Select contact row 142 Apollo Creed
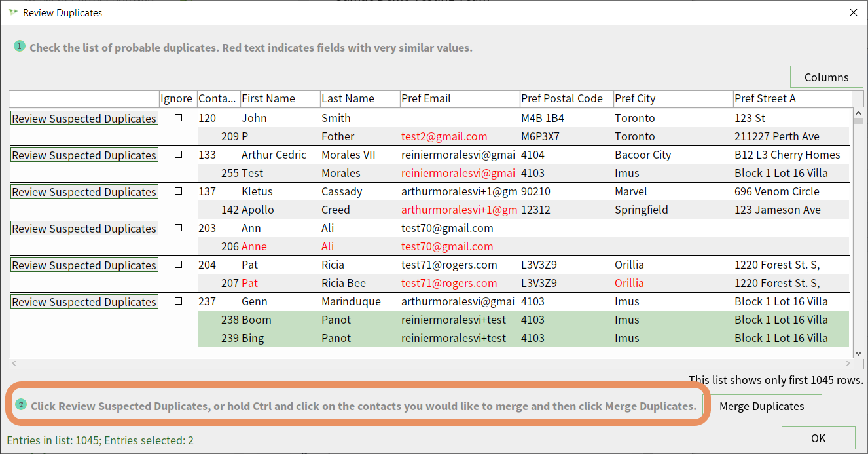The height and width of the screenshot is (454, 868). click(523, 210)
